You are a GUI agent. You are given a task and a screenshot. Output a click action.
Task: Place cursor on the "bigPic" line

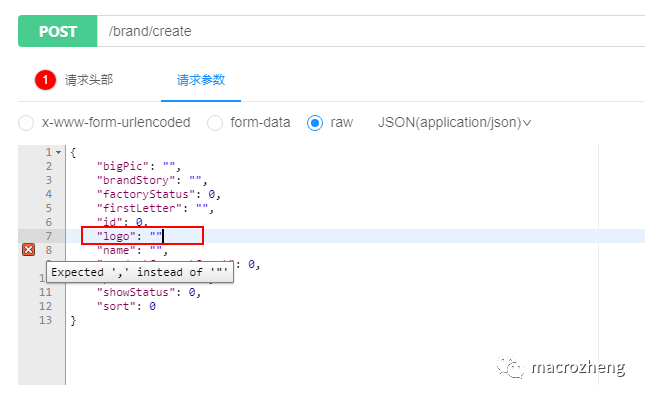pyautogui.click(x=138, y=166)
